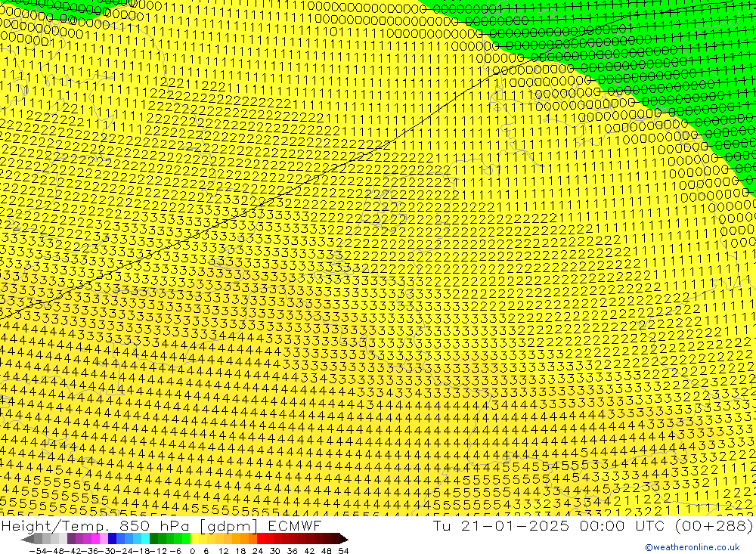756x554 pixels.
Task: Click the 54 label at the scale's right end
Action: pos(343,551)
